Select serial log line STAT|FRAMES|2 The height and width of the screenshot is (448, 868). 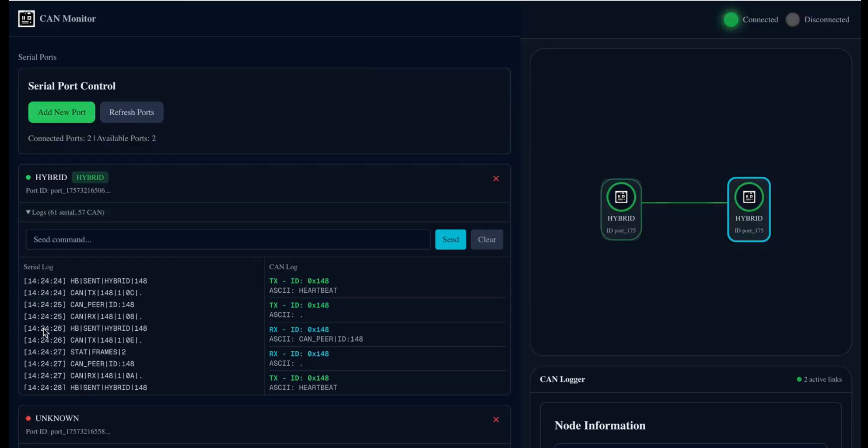75,352
